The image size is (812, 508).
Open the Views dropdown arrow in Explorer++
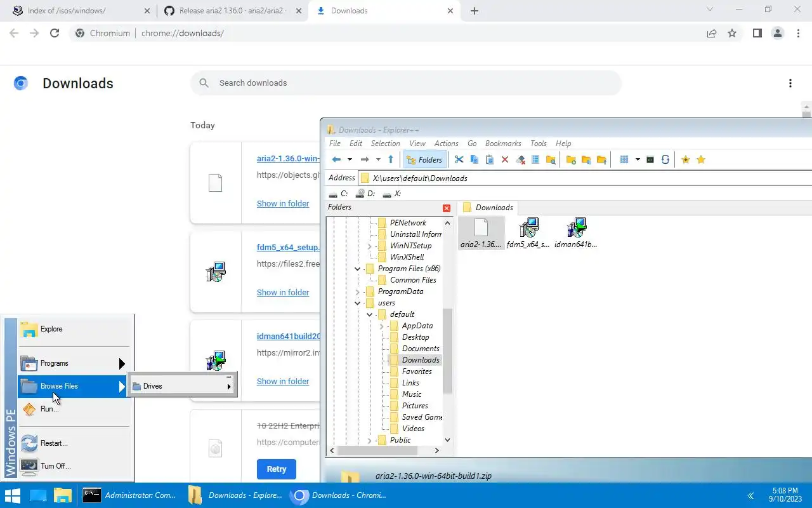pos(638,159)
